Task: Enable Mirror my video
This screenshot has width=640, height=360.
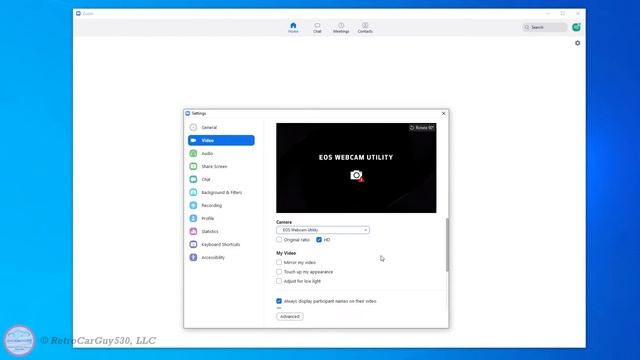Action: tap(279, 262)
